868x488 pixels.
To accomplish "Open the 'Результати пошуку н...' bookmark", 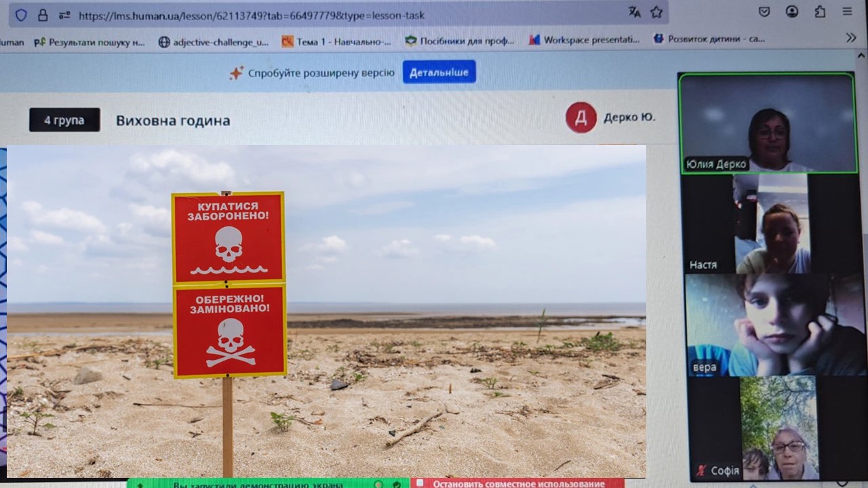I will pos(90,42).
